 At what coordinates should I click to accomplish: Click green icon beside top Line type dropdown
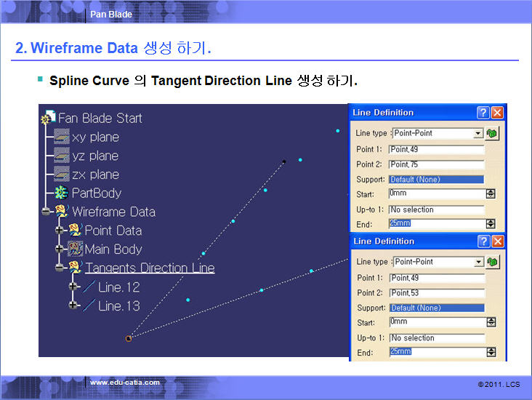pyautogui.click(x=493, y=133)
